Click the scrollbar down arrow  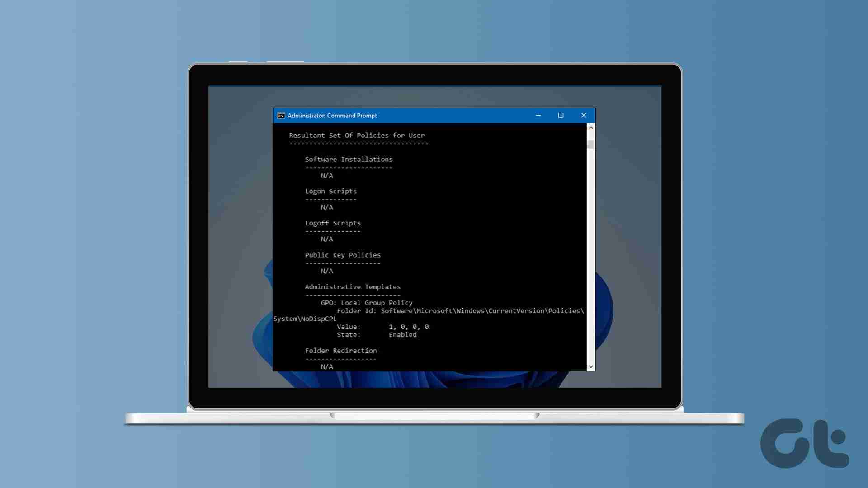(590, 367)
